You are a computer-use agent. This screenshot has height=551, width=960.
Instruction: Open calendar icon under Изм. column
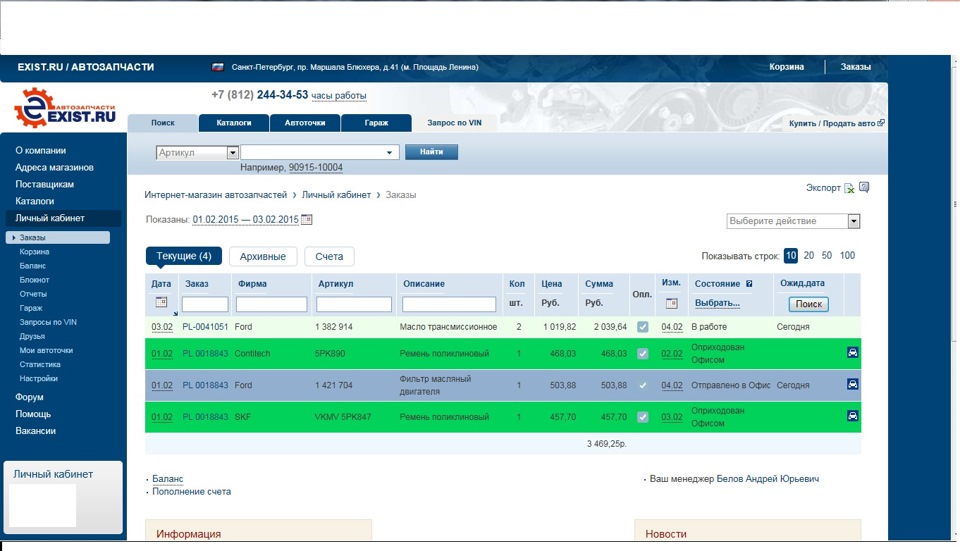click(672, 303)
